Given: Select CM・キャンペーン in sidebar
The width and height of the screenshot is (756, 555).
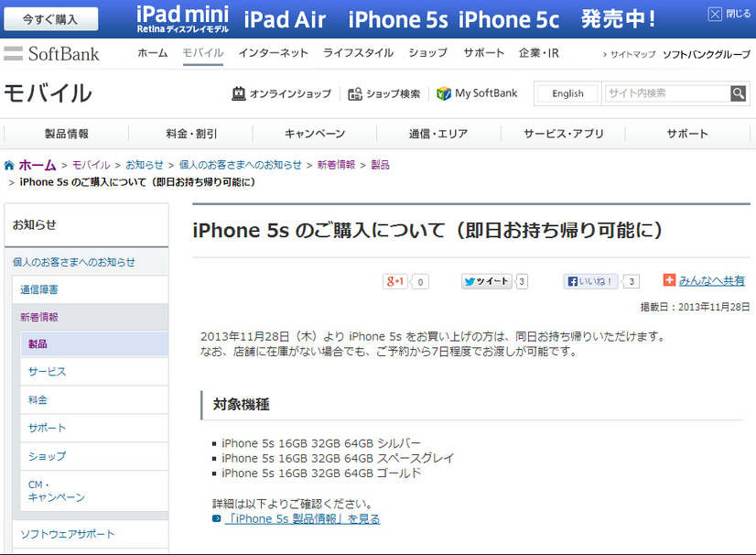Looking at the screenshot, I should click(94, 491).
